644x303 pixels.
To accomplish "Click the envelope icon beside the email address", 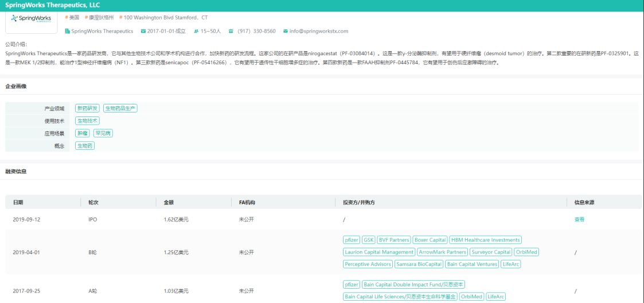I will [285, 31].
